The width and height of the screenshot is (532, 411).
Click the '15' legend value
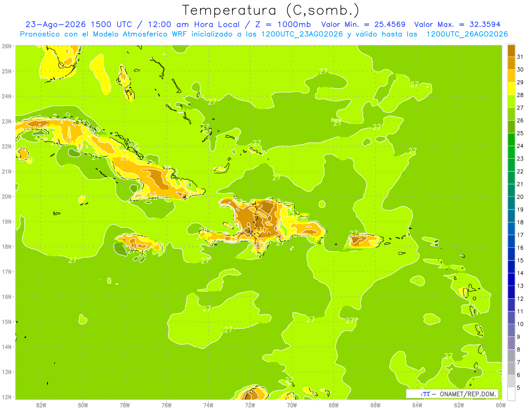point(520,260)
